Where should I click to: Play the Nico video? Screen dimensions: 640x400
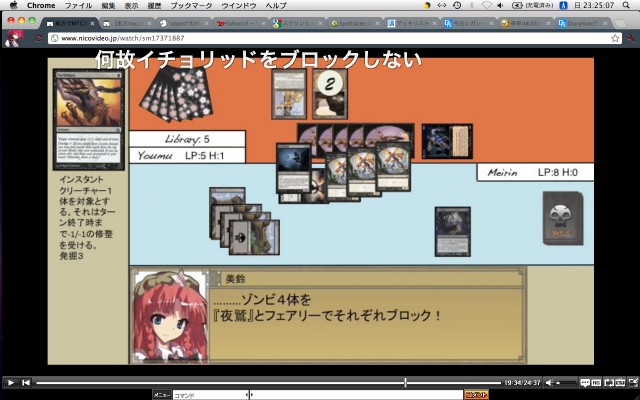11,382
